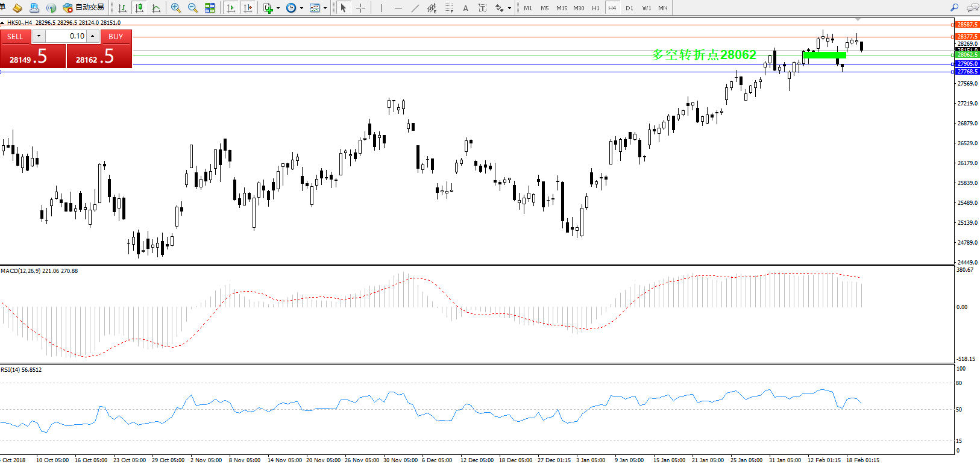Select the horizontal line drawing tool
This screenshot has width=980, height=467.
pos(398,8)
